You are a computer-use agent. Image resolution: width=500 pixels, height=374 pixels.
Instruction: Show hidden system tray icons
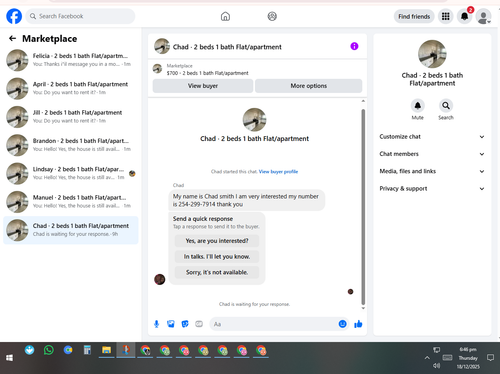point(427,358)
